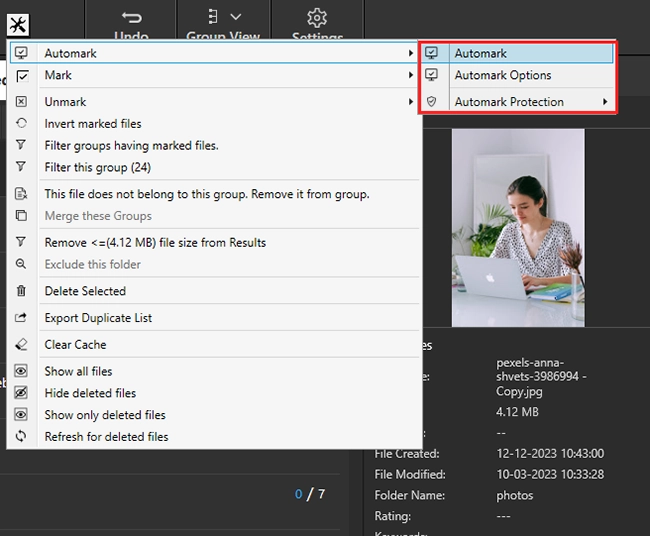Choose Remove it from group entry
Screen dimensions: 650x536
[x=214, y=194]
